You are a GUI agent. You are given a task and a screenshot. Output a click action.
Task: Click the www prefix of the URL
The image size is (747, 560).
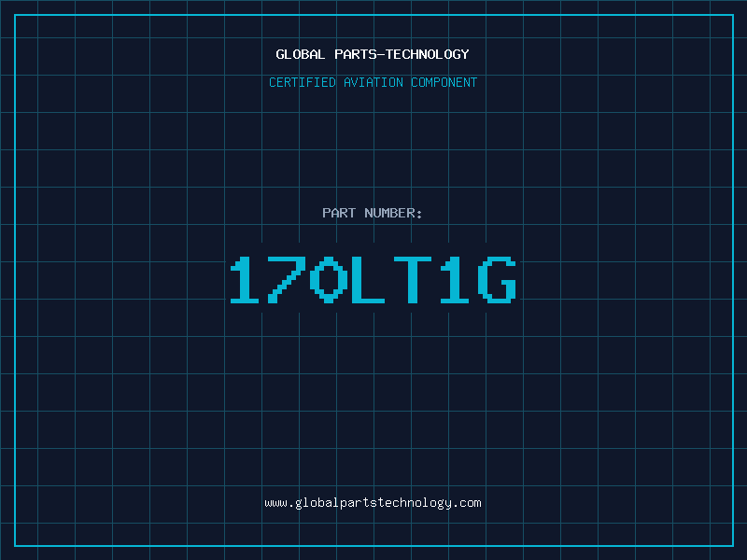click(275, 503)
